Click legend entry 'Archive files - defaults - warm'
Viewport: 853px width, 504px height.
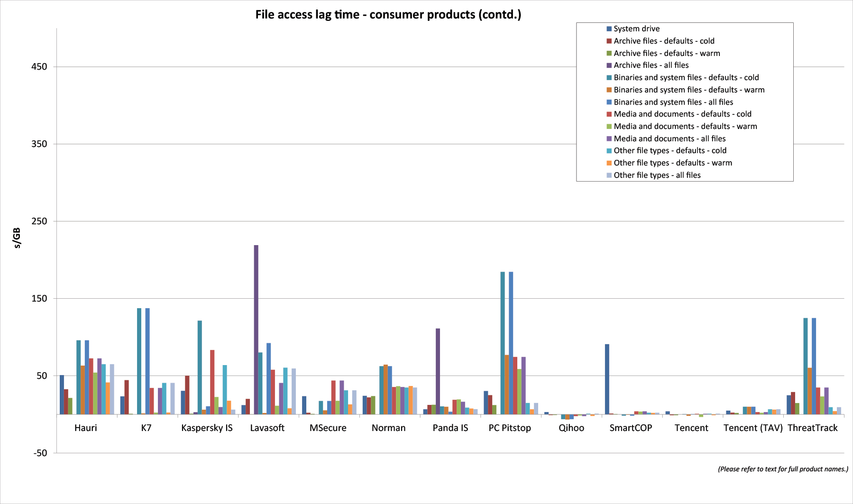point(667,53)
